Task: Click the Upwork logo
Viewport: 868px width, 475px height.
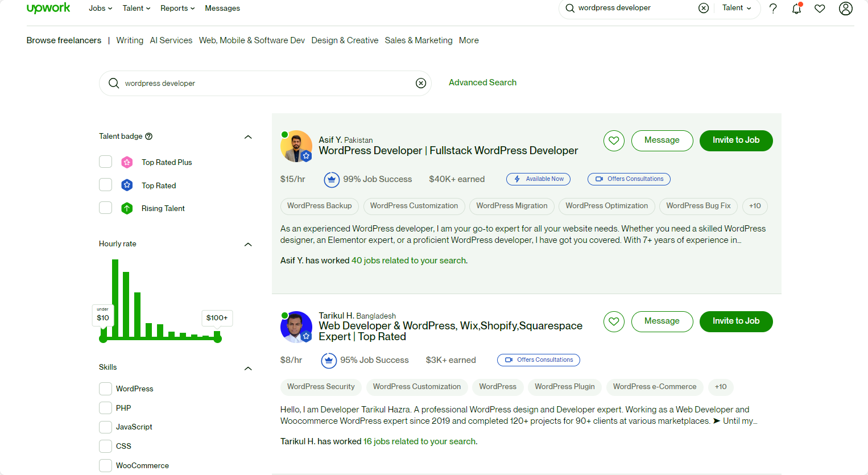Action: click(x=48, y=8)
